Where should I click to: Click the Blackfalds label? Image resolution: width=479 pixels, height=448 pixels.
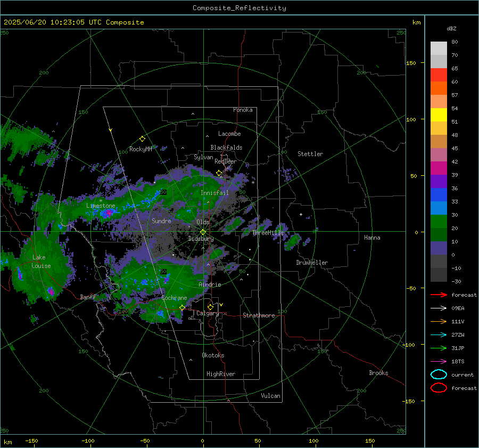pos(226,148)
